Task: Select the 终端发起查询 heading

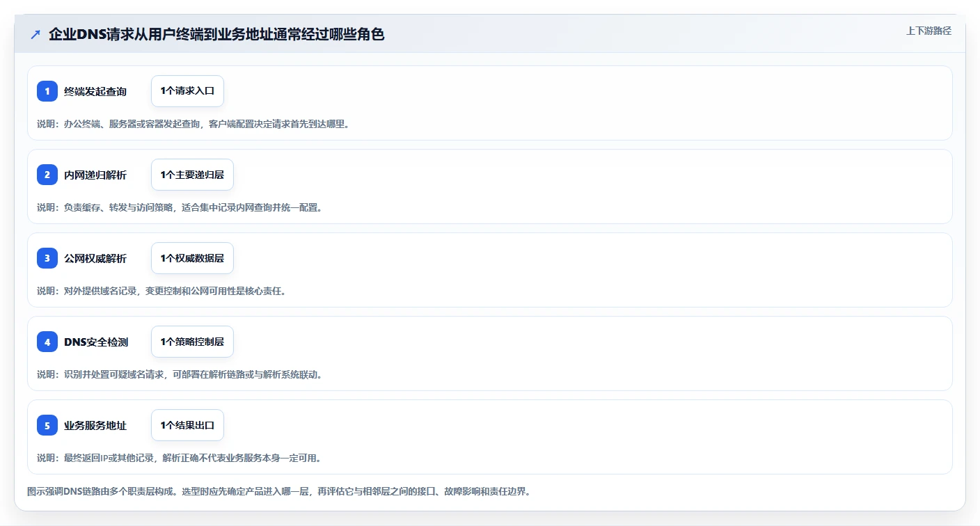Action: point(95,91)
